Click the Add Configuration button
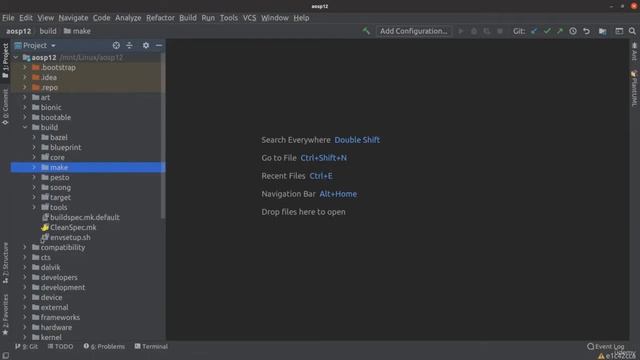The height and width of the screenshot is (360, 640). 413,31
